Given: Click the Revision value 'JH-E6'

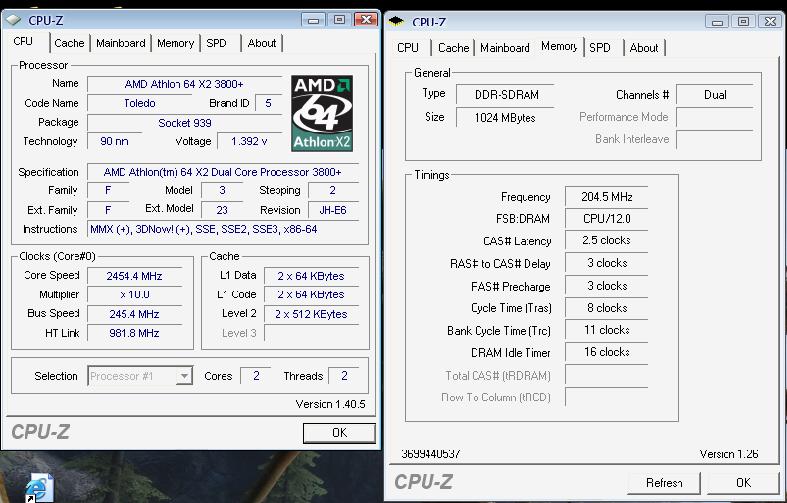Looking at the screenshot, I should point(333,210).
